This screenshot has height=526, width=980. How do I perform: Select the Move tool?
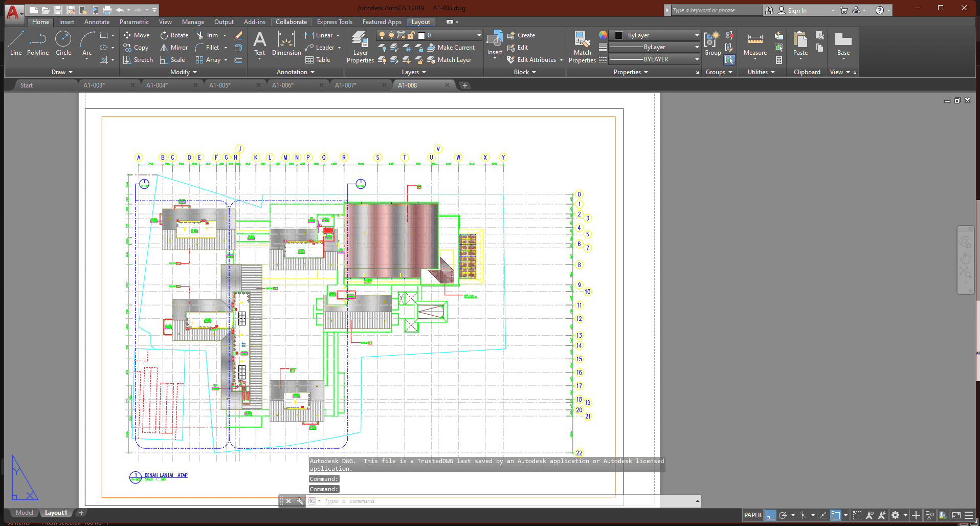(x=136, y=35)
